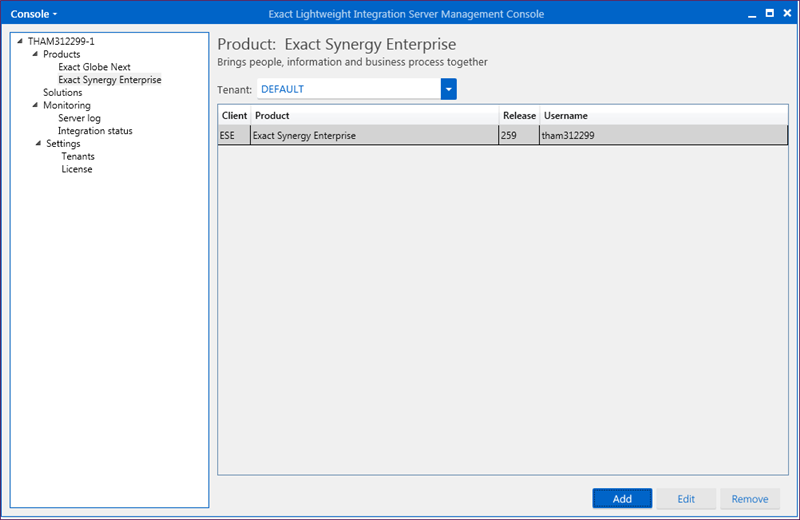Open the Console dropdown menu

point(34,14)
